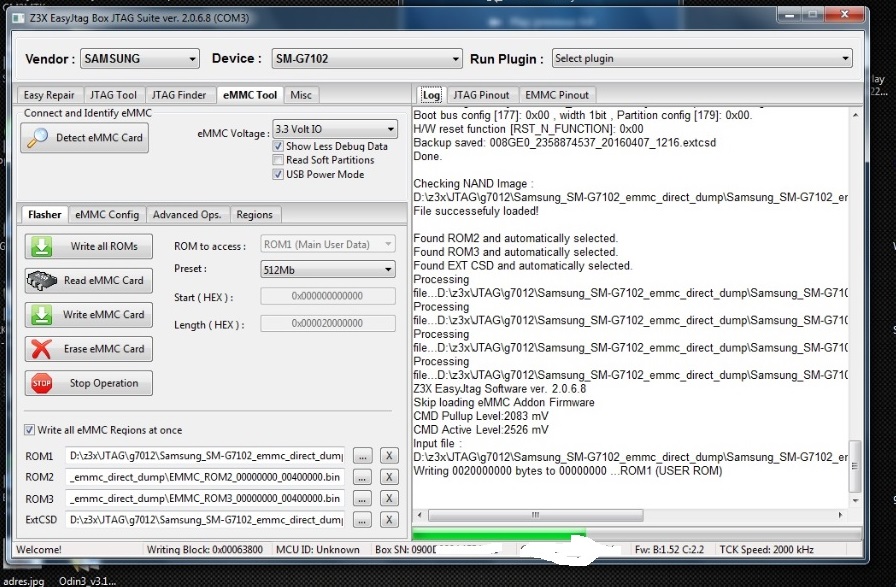Switch to the JTAG Tool tab
896x587 pixels.
click(x=113, y=95)
